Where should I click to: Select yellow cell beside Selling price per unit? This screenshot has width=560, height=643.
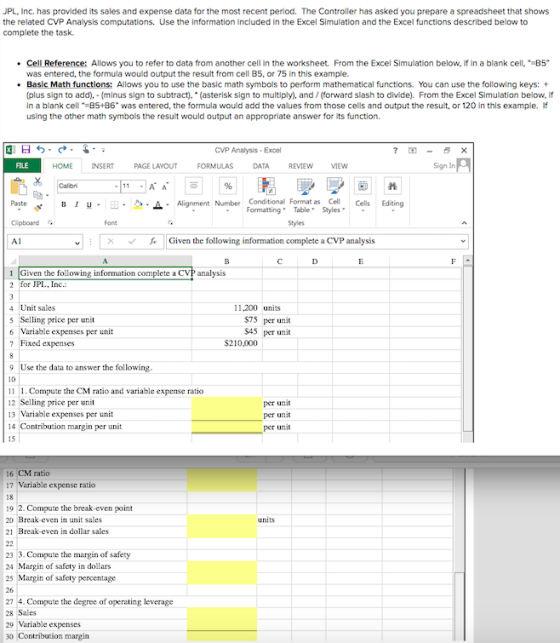click(x=227, y=403)
